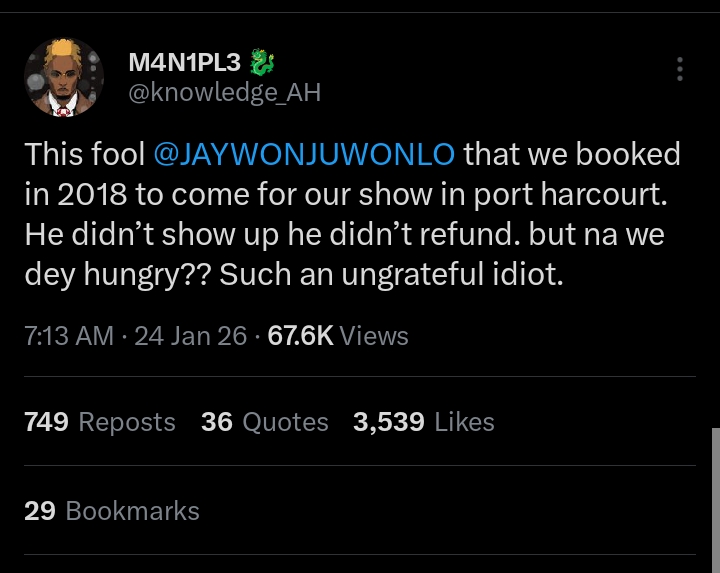Show the 3,539 Likes list

tap(423, 422)
